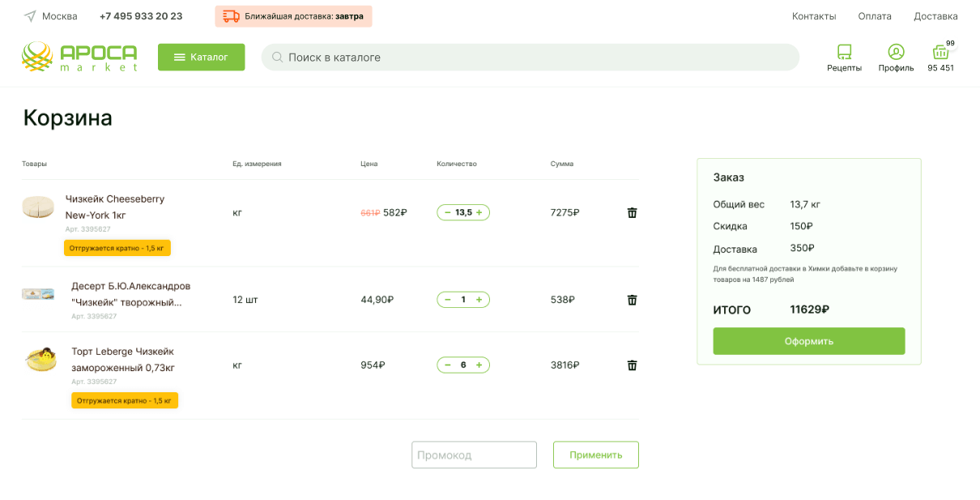Click the quantity value 6 for Торт Leberge
Screen dimensions: 980x500
coord(463,365)
